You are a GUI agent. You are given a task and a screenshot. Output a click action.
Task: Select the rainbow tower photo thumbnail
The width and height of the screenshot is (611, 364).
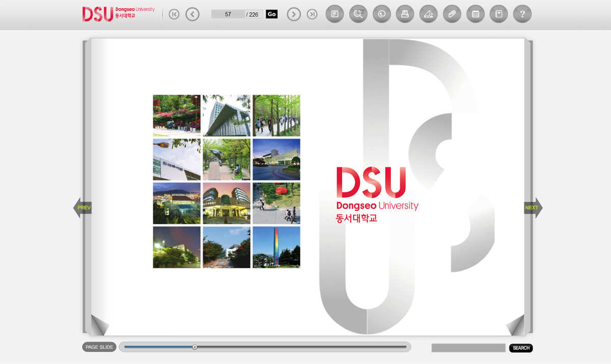coord(276,247)
